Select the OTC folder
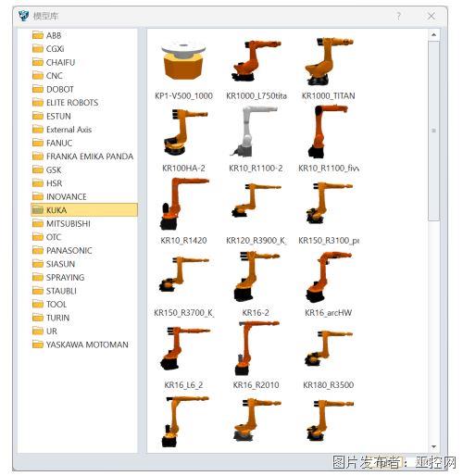The width and height of the screenshot is (463, 476). point(46,237)
